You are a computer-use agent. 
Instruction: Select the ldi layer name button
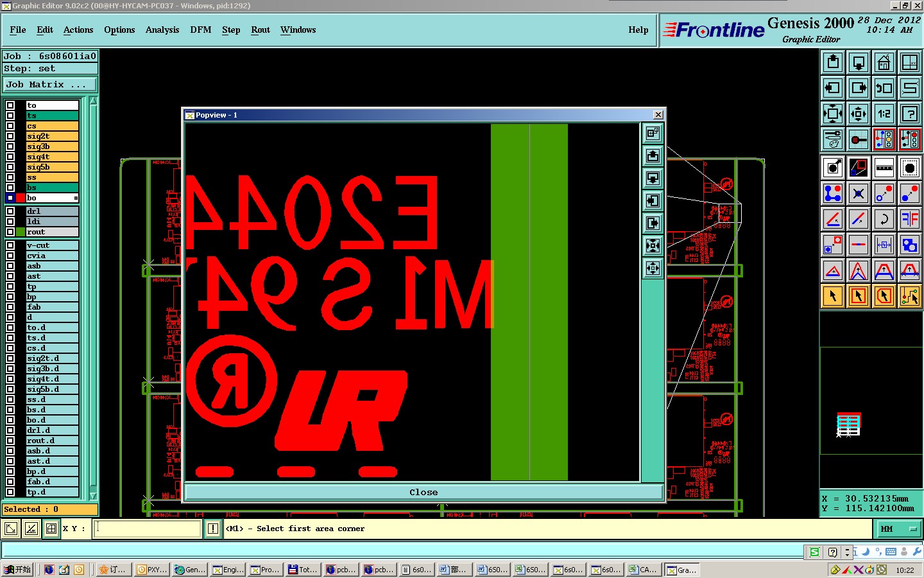pos(52,222)
